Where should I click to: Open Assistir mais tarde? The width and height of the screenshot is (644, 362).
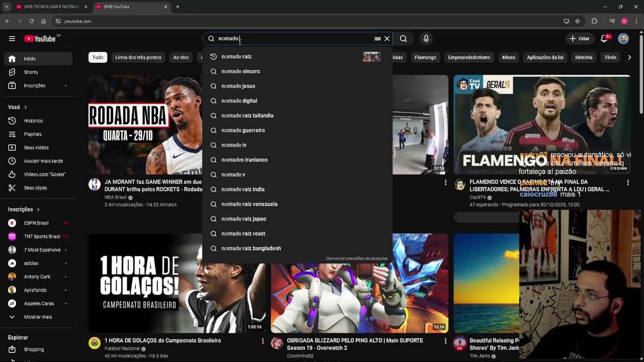point(38,161)
